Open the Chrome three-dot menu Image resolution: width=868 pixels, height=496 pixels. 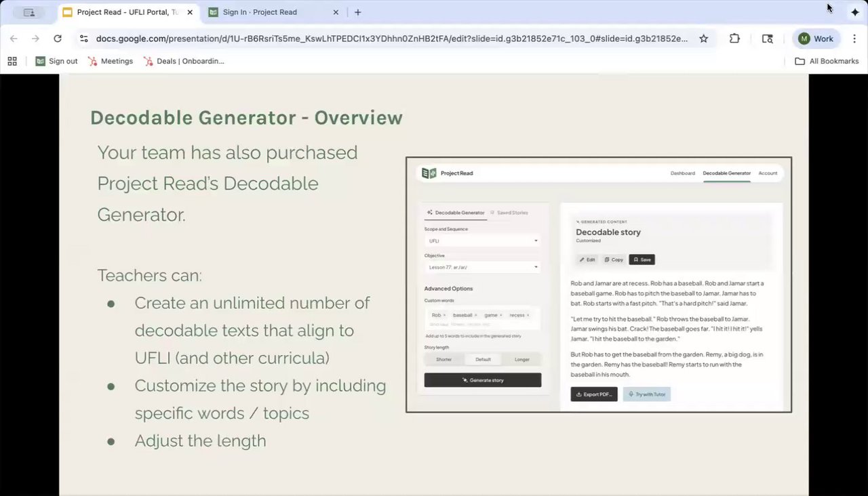[x=854, y=39]
